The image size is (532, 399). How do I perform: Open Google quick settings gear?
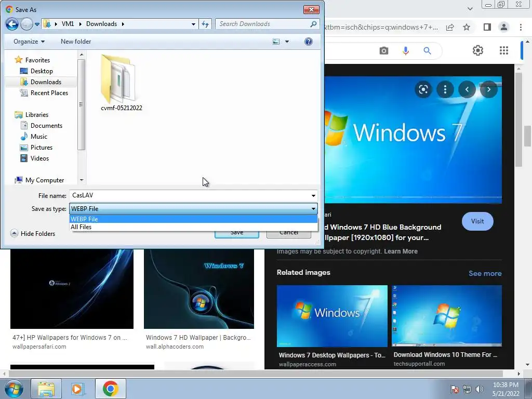478,50
